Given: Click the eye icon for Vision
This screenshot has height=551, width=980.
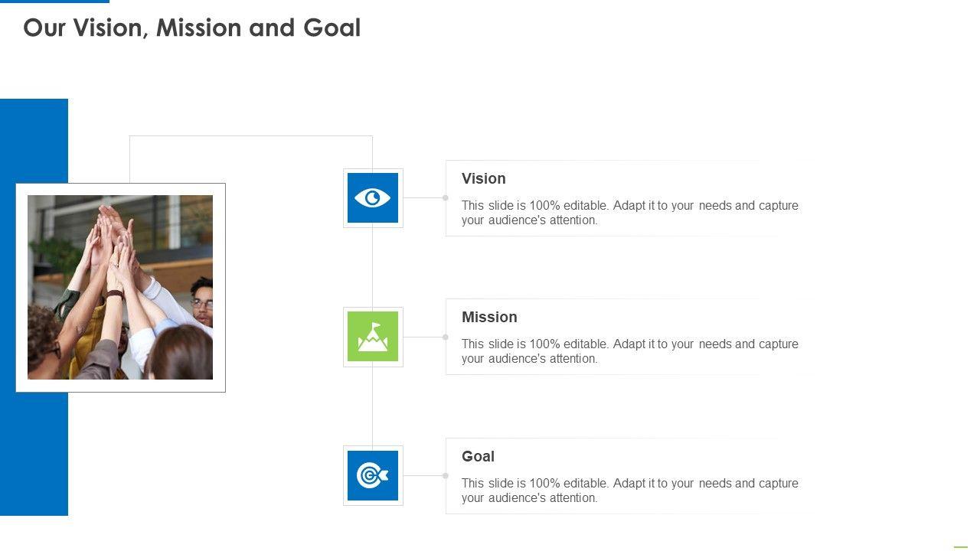Looking at the screenshot, I should tap(373, 198).
